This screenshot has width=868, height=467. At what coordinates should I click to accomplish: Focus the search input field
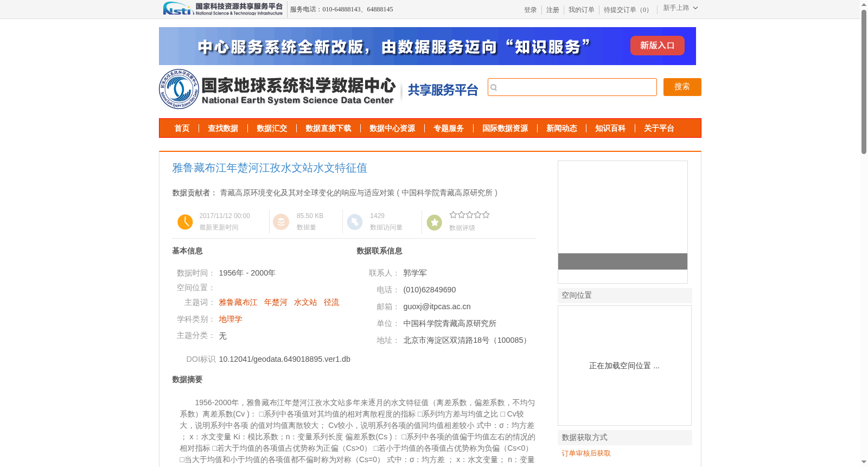click(x=572, y=87)
